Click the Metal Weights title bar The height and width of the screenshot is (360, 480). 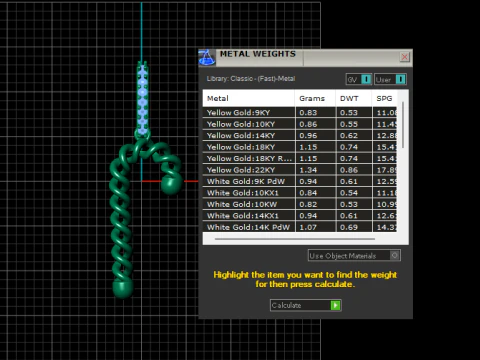click(305, 58)
